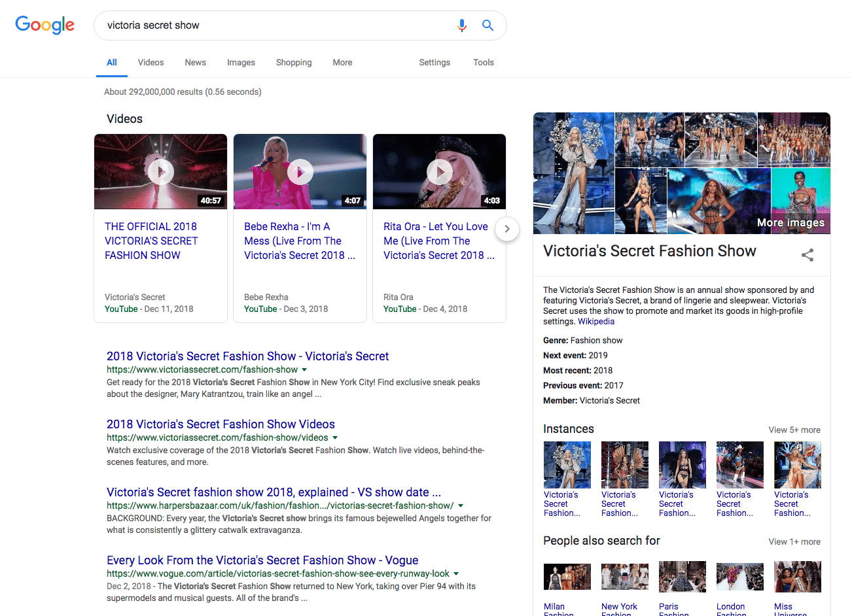Open the Miss Universe thumbnail
Image resolution: width=852 pixels, height=616 pixels.
point(798,577)
